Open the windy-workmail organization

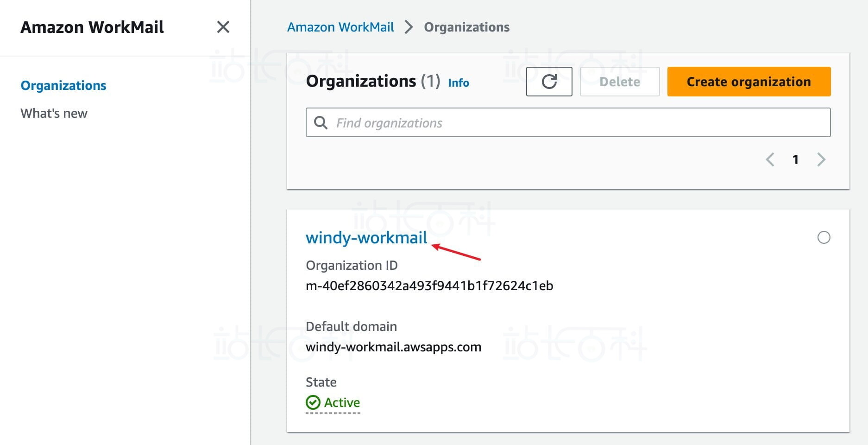click(366, 237)
